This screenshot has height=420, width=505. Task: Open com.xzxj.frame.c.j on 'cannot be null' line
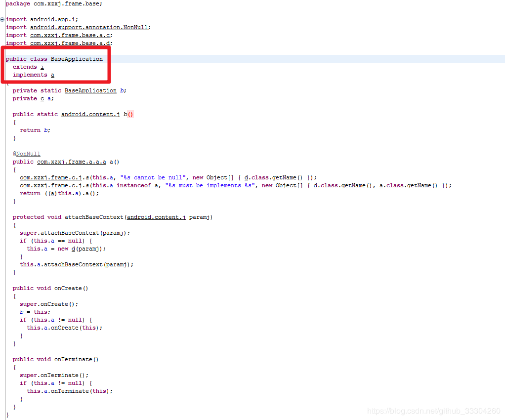pos(50,177)
